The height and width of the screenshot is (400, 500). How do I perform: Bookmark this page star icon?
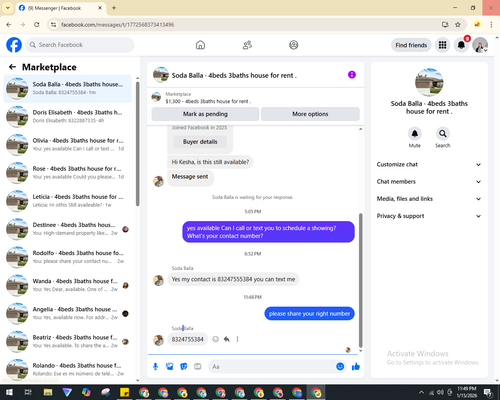click(x=458, y=25)
